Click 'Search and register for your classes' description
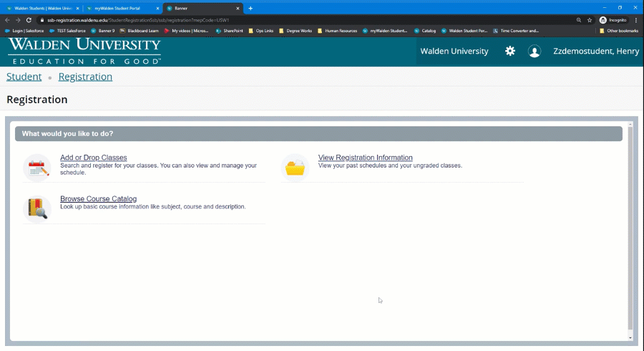The height and width of the screenshot is (351, 644). (x=159, y=169)
